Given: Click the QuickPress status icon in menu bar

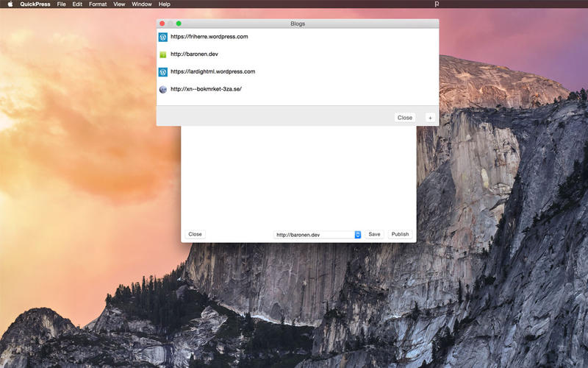Looking at the screenshot, I should [437, 4].
